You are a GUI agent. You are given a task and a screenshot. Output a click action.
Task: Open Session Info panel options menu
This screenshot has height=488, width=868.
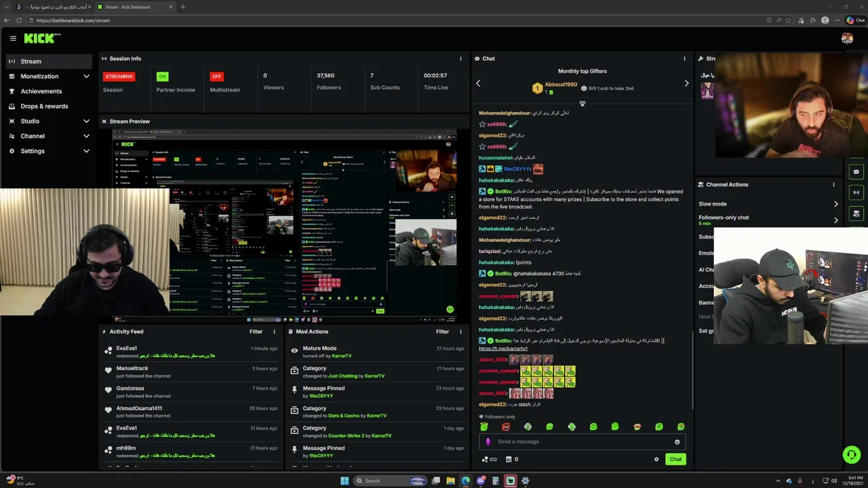point(460,59)
